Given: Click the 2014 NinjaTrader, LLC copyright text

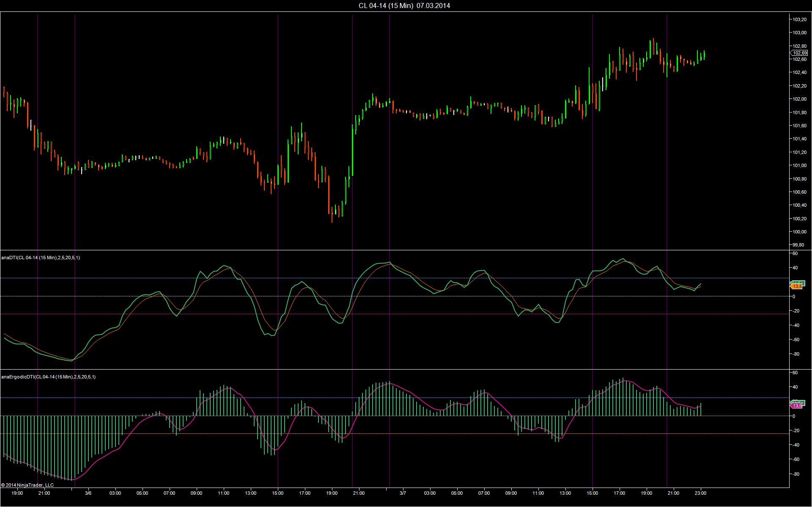Looking at the screenshot, I should tap(27, 485).
